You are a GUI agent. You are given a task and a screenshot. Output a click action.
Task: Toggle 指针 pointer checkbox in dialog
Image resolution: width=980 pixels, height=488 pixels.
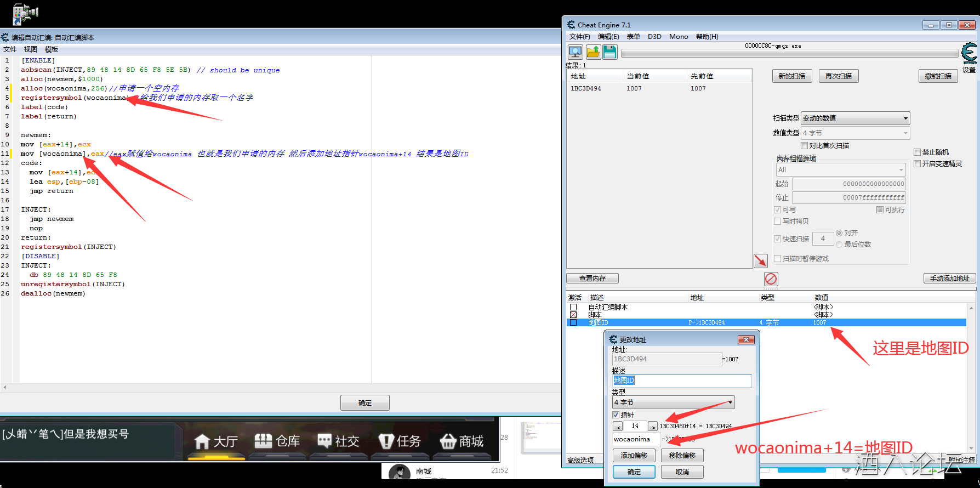click(616, 415)
